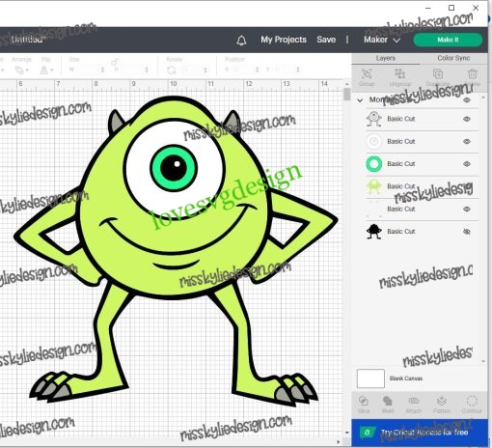The image size is (492, 448).
Task: Click the green Cricut Access 'a' logo
Action: (367, 433)
